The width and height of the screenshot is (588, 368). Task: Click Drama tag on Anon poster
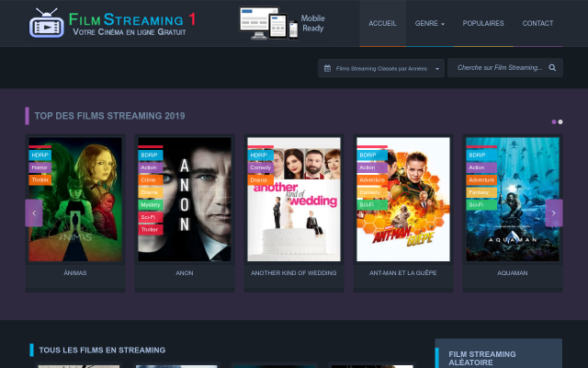pyautogui.click(x=151, y=192)
